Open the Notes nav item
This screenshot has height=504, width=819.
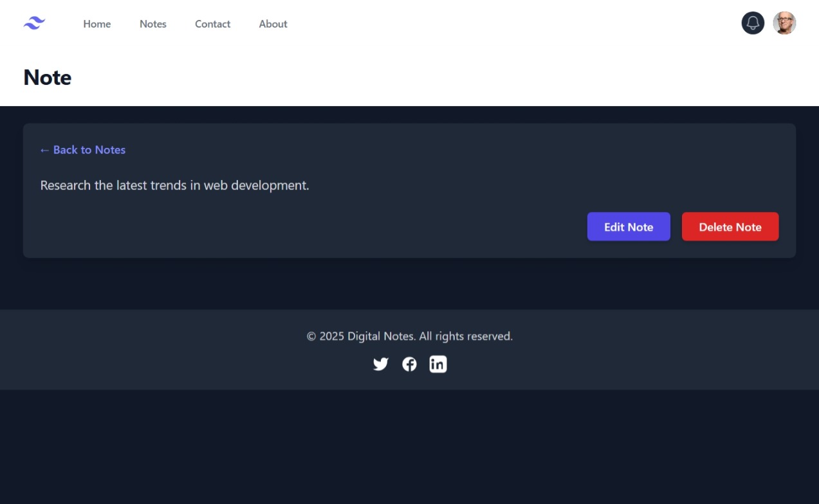point(153,24)
